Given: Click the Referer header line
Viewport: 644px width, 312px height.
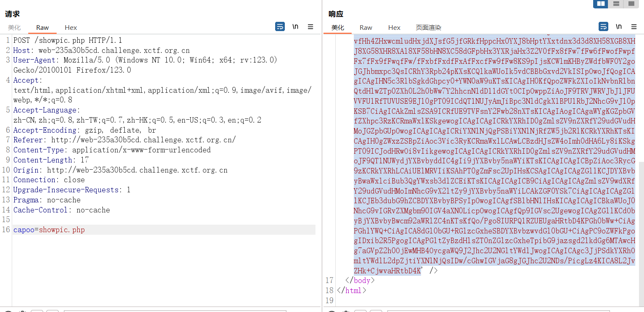Looking at the screenshot, I should [x=125, y=140].
